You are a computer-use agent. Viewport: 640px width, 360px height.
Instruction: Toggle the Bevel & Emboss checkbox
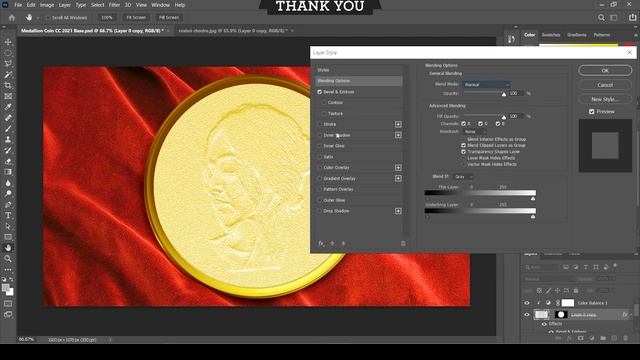[x=320, y=92]
